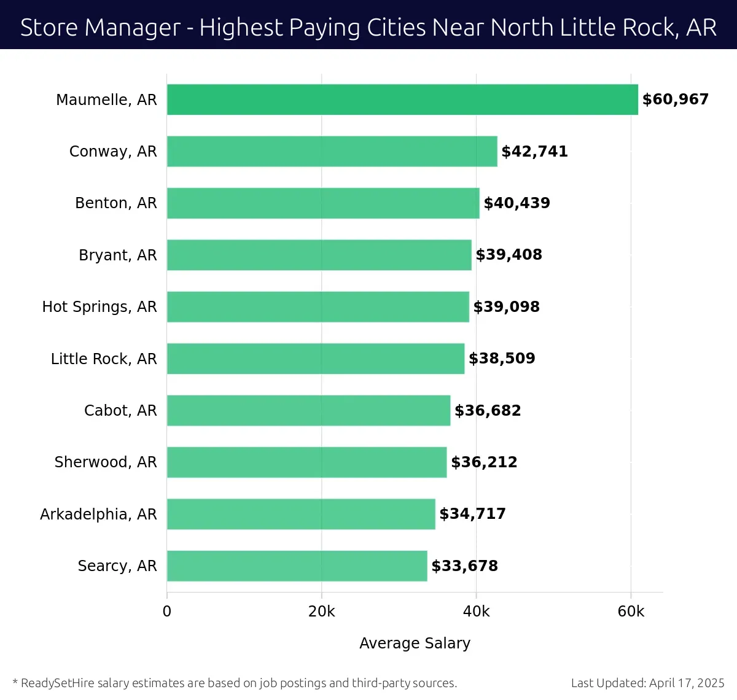Click the Benton, AR label
Image resolution: width=737 pixels, height=700 pixels.
(116, 203)
